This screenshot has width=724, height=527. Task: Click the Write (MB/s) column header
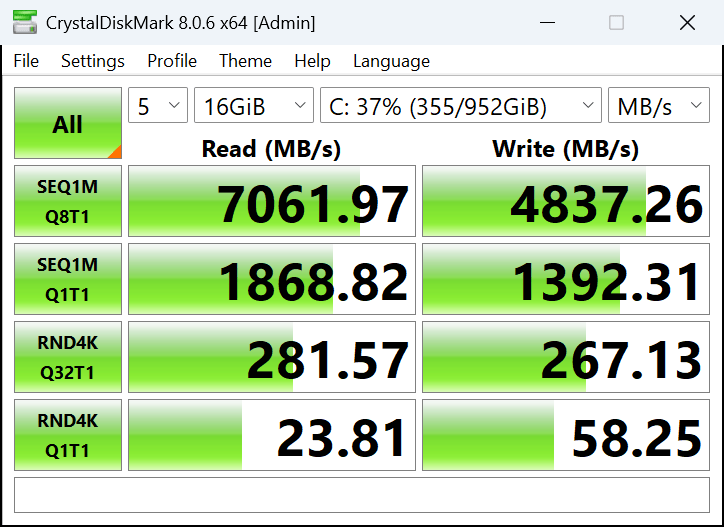point(566,149)
